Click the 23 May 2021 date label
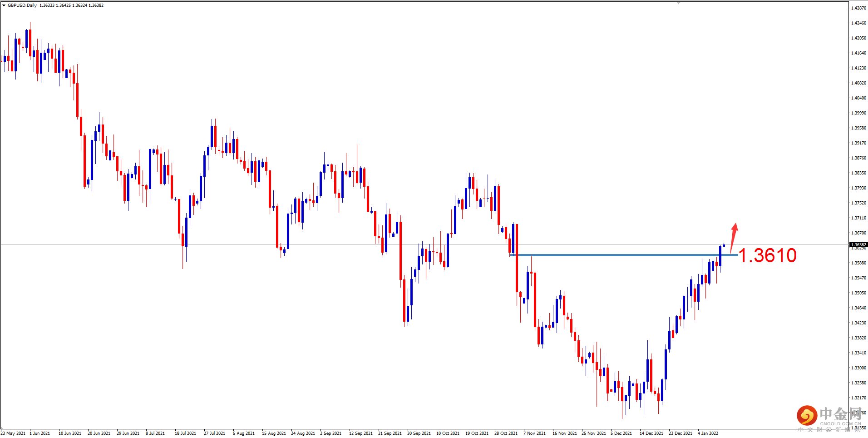Screen dimensions: 868x438 (x=14, y=433)
